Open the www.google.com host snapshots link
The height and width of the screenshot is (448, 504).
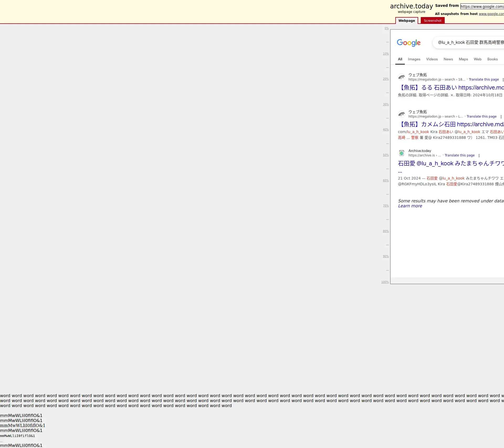491,14
